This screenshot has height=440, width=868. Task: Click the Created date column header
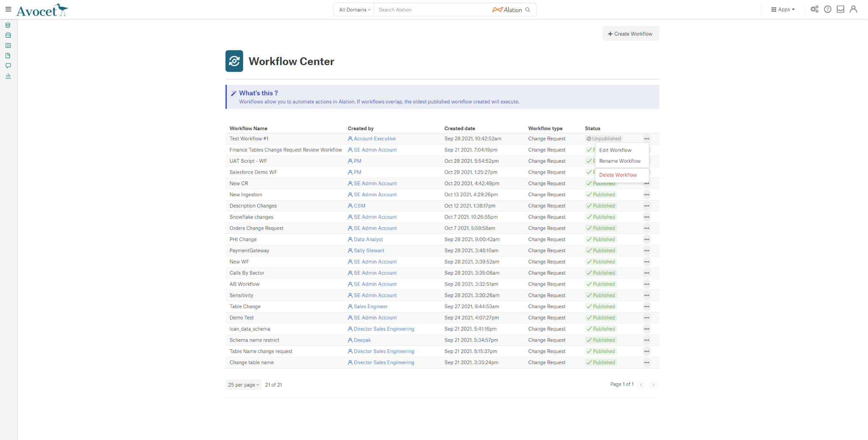pos(459,128)
